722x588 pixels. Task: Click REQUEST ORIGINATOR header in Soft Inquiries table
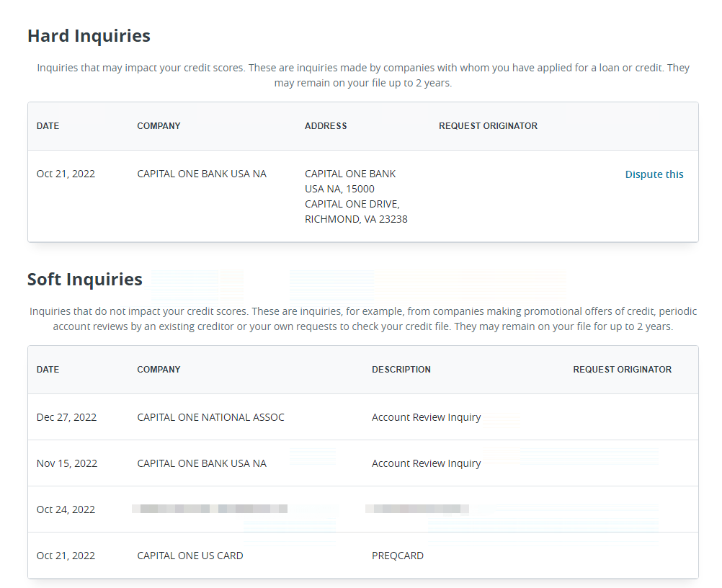point(622,370)
